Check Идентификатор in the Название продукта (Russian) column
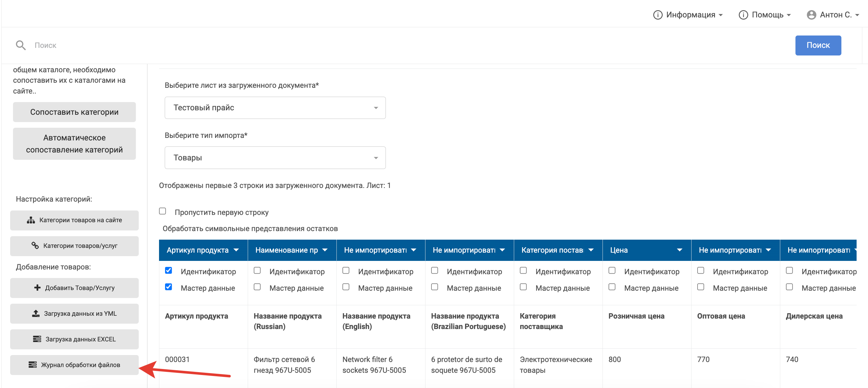 tap(257, 270)
